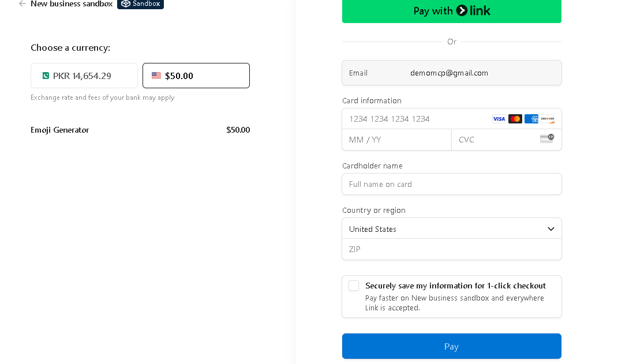Click the Discover card logo
Image resolution: width=633 pixels, height=364 pixels.
[x=548, y=119]
